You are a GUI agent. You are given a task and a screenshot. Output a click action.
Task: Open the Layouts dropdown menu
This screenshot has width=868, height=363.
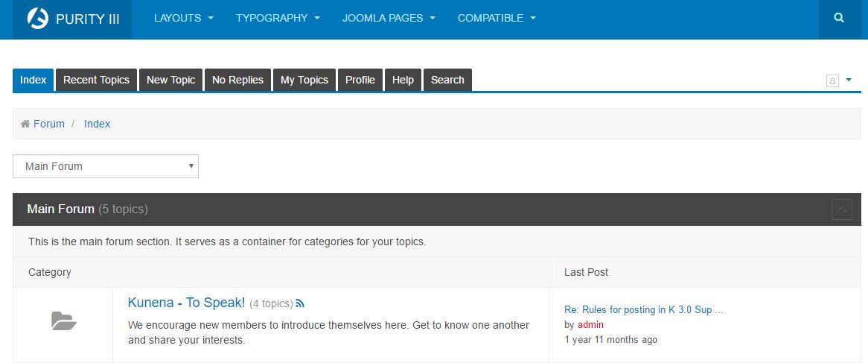184,18
